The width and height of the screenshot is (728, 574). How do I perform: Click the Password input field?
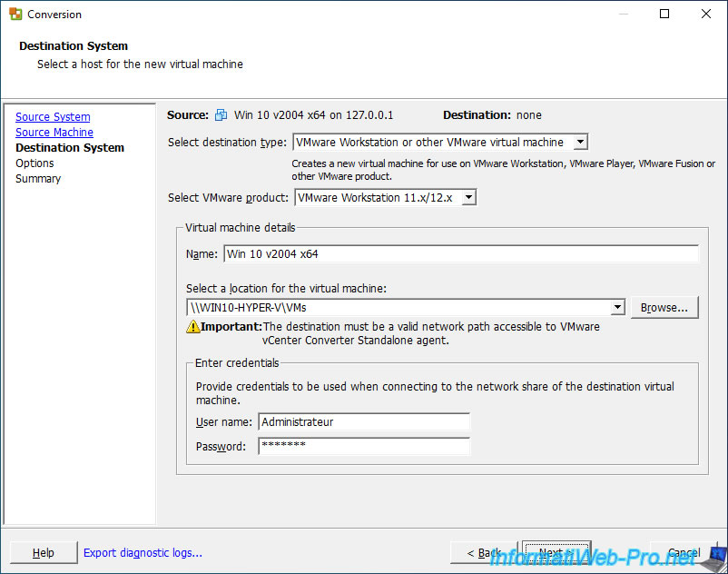point(364,446)
